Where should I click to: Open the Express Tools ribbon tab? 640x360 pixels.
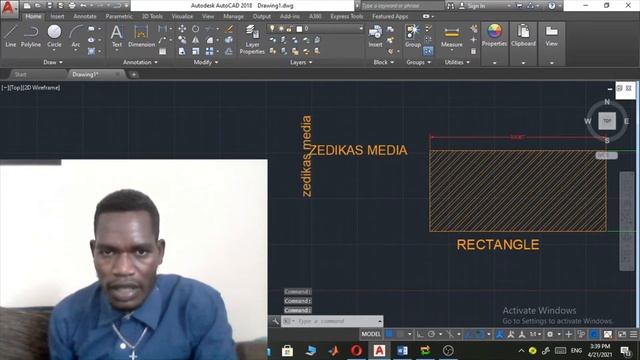point(347,16)
